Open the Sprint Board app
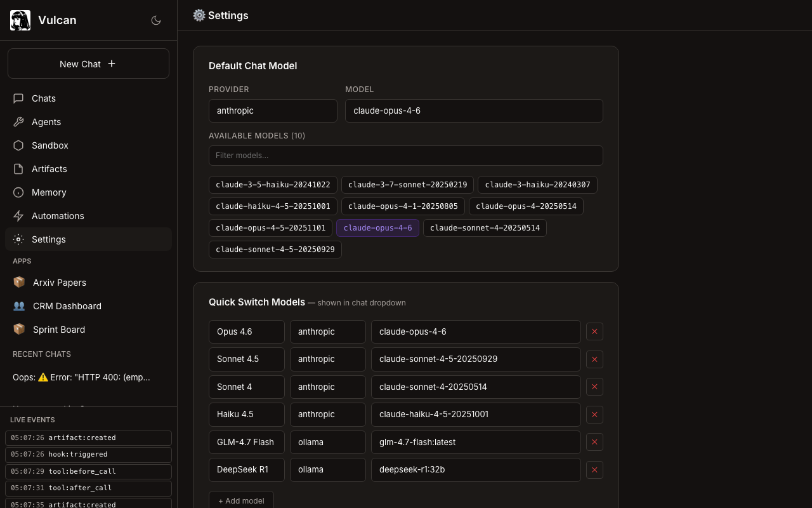The height and width of the screenshot is (508, 812). (58, 330)
